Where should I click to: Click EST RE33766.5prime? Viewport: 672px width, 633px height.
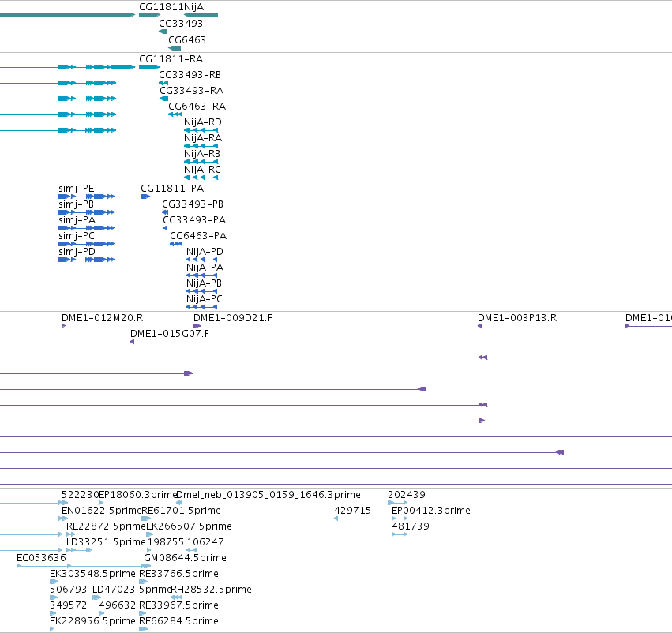pos(178,574)
